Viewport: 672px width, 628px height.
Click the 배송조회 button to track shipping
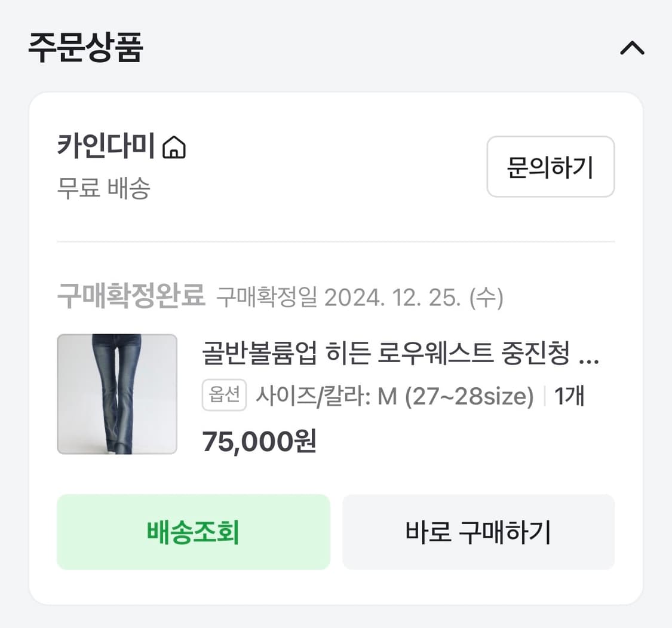[193, 531]
